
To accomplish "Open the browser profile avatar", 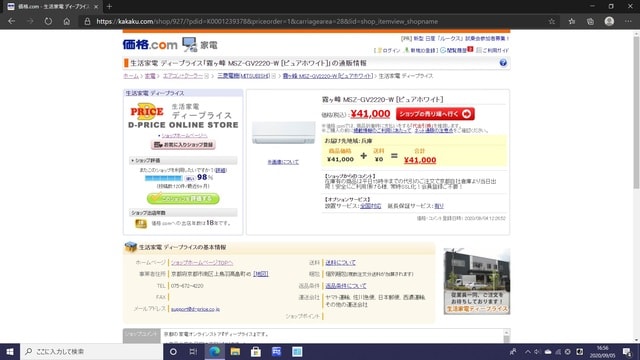I will point(609,21).
